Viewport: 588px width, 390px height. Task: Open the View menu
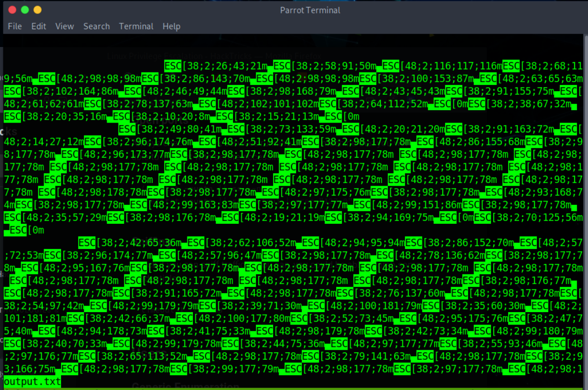click(x=64, y=26)
